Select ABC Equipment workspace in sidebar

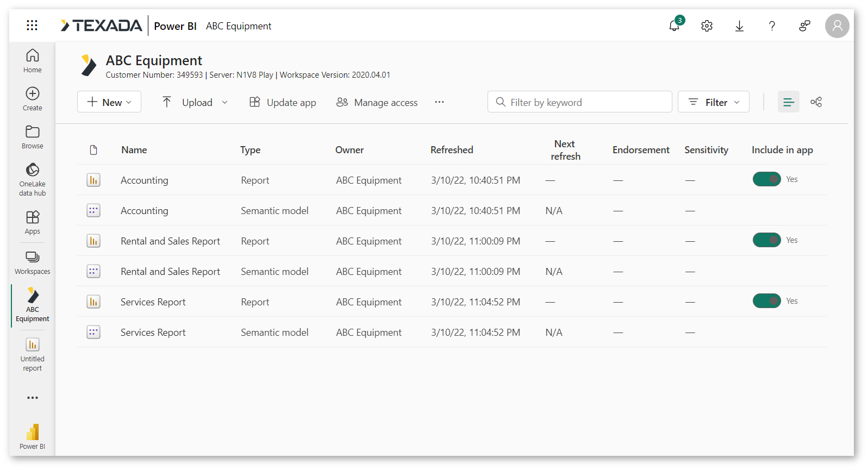(x=33, y=305)
